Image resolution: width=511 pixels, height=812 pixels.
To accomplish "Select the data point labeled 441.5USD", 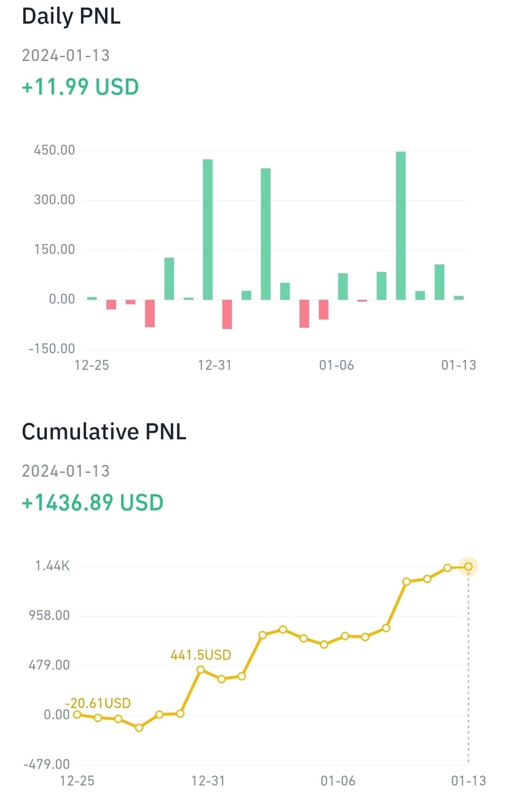I will click(x=201, y=670).
